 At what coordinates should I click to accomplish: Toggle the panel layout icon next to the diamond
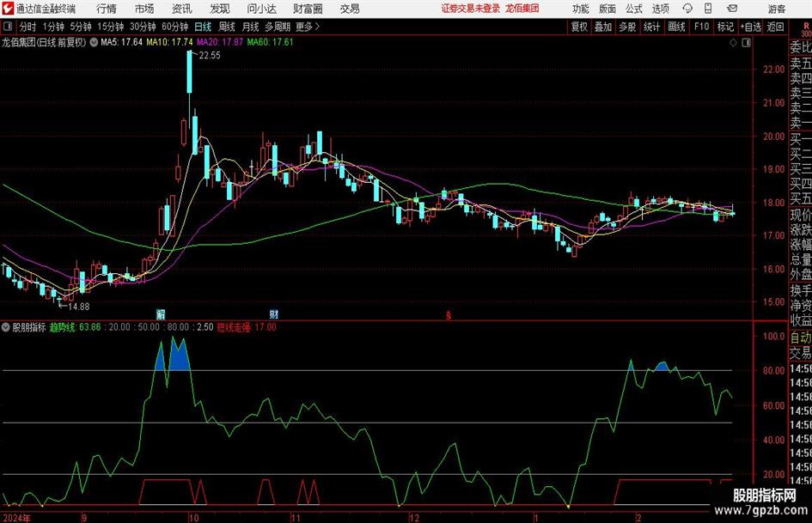click(746, 43)
